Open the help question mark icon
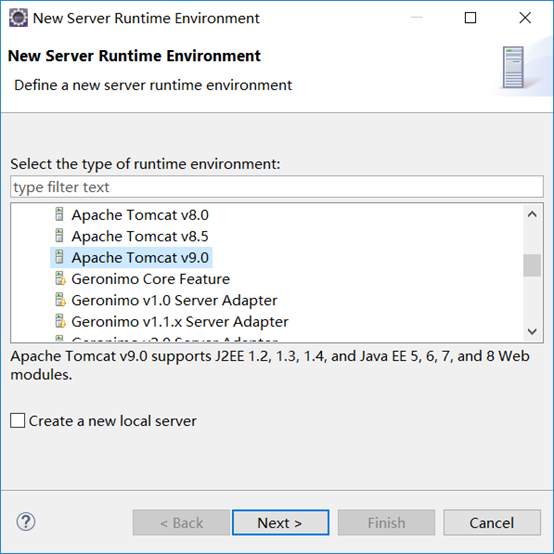Image resolution: width=554 pixels, height=554 pixels. tap(26, 521)
